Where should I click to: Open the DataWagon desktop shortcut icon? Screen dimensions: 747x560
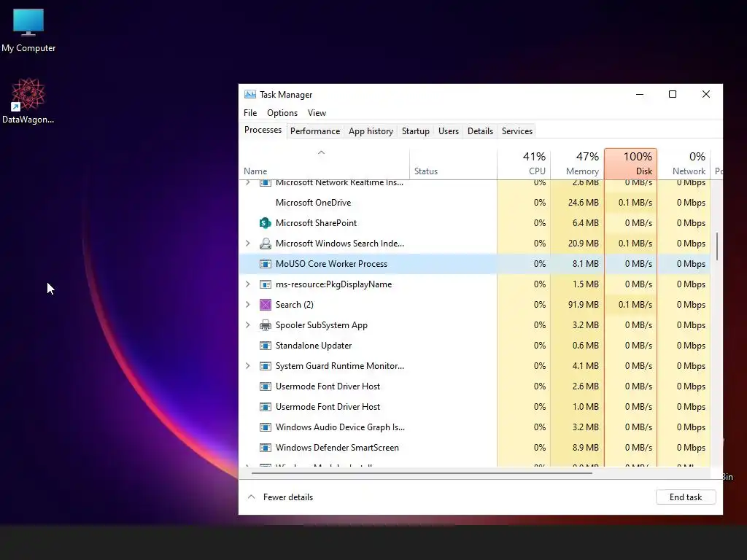pos(28,100)
